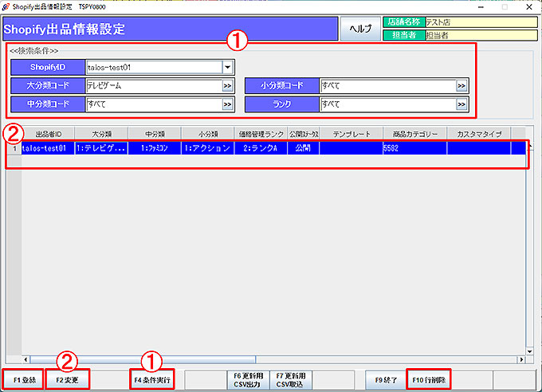Image resolution: width=542 pixels, height=392 pixels.
Task: Click the 商品カテゴリー column header
Action: [414, 134]
